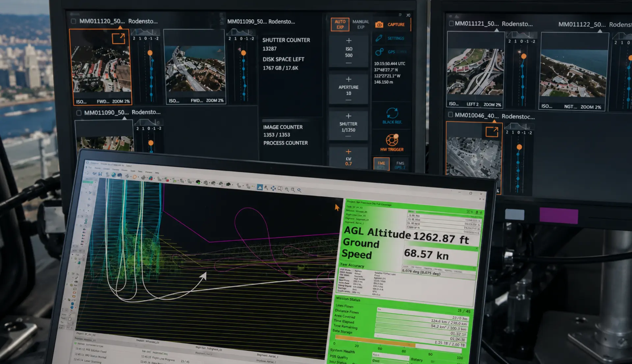
Task: Click exposure slider knob of MM010046_40 image
Action: (519, 147)
